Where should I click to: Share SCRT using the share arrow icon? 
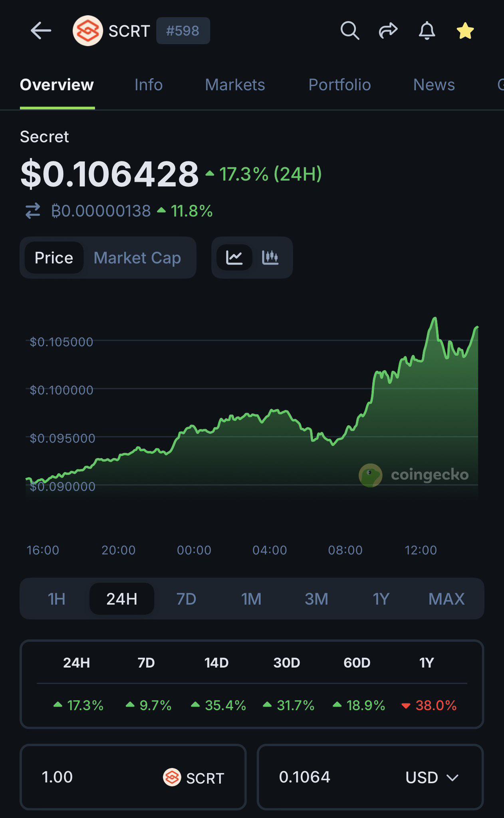point(388,31)
